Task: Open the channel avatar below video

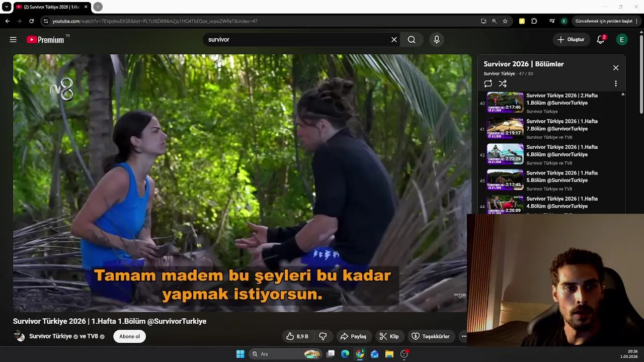Action: coord(19,336)
